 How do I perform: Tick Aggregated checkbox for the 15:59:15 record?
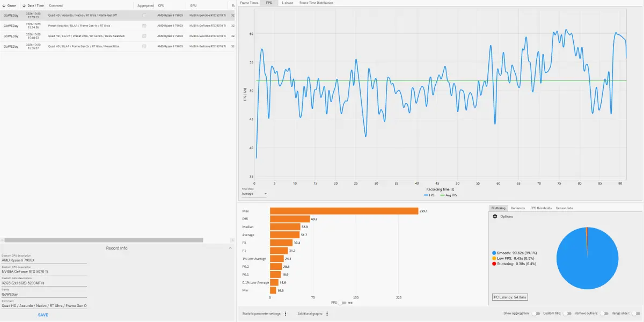pyautogui.click(x=144, y=16)
